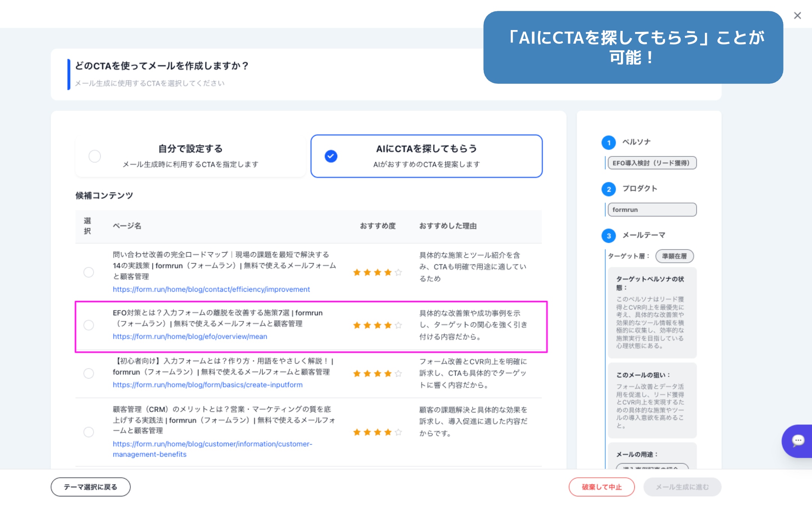Select the 問い合わせ改善の完全ロードマップ row radio

[x=89, y=272]
